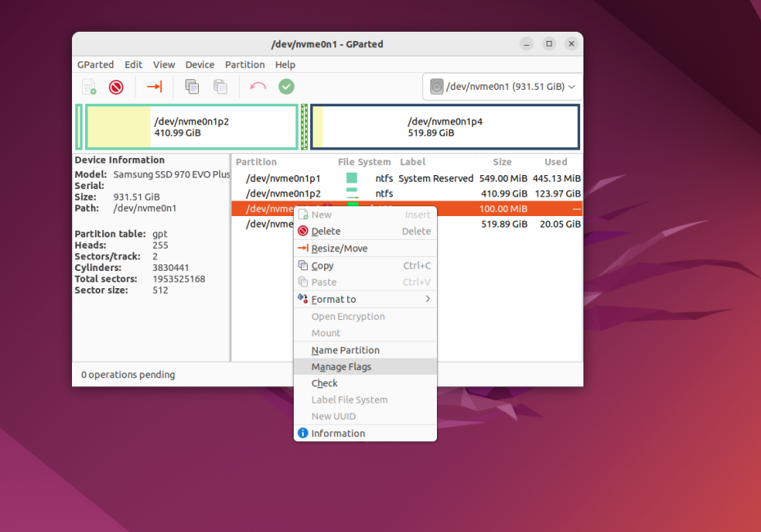Image resolution: width=761 pixels, height=532 pixels.
Task: Open the View menu
Action: [164, 65]
